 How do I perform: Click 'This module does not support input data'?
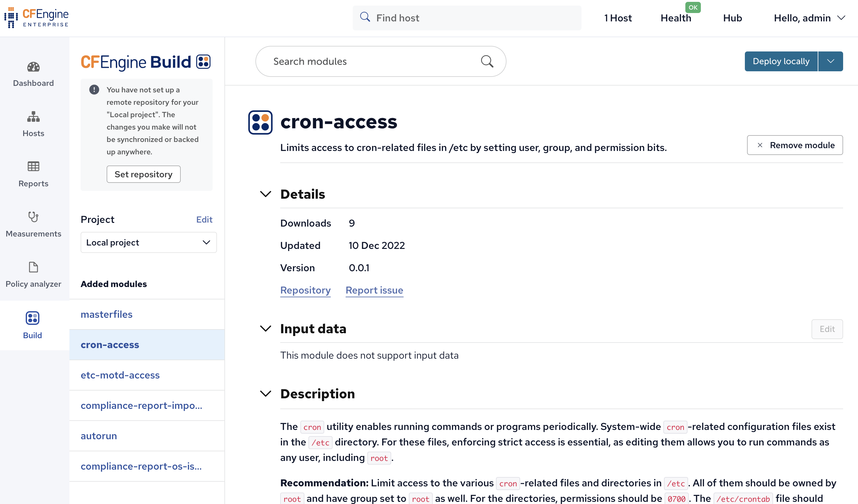tap(369, 356)
